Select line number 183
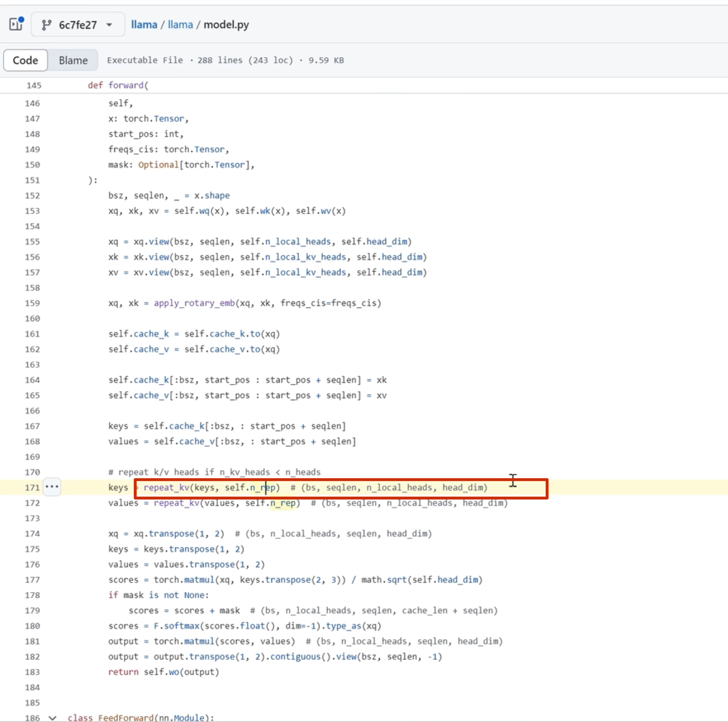728x722 pixels. (32, 672)
